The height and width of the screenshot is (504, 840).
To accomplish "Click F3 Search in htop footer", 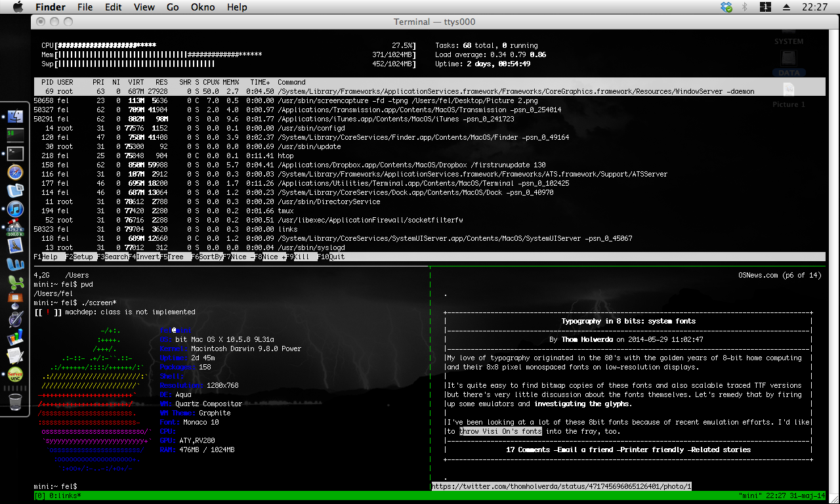I will click(112, 257).
